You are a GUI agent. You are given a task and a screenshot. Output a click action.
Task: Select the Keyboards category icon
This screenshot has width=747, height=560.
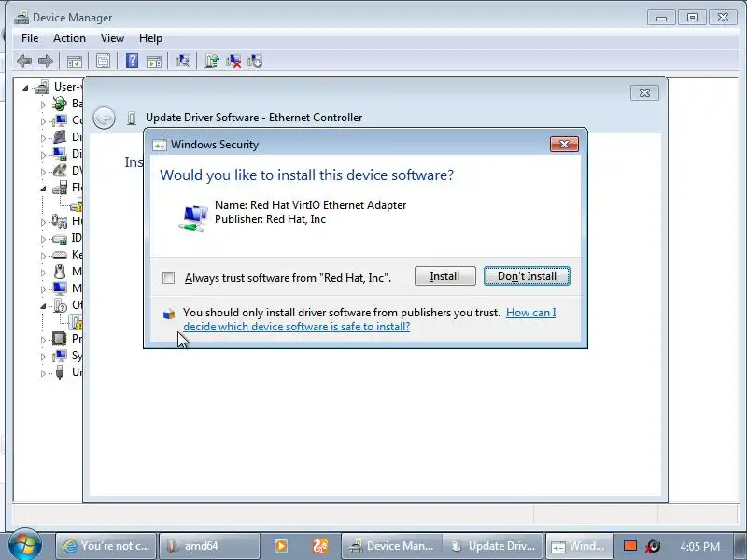[x=60, y=255]
